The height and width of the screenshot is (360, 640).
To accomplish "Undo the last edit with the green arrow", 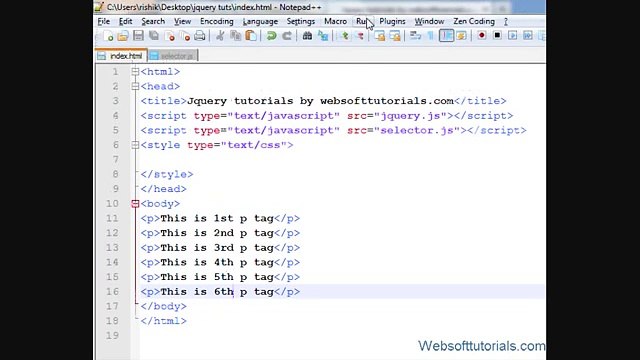I will (271, 36).
